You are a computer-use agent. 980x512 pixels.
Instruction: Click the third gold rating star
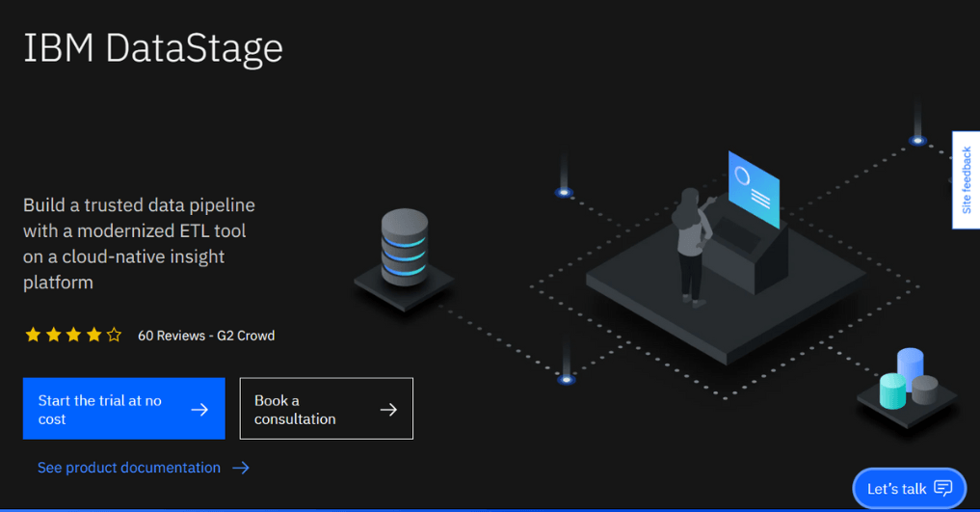click(73, 336)
